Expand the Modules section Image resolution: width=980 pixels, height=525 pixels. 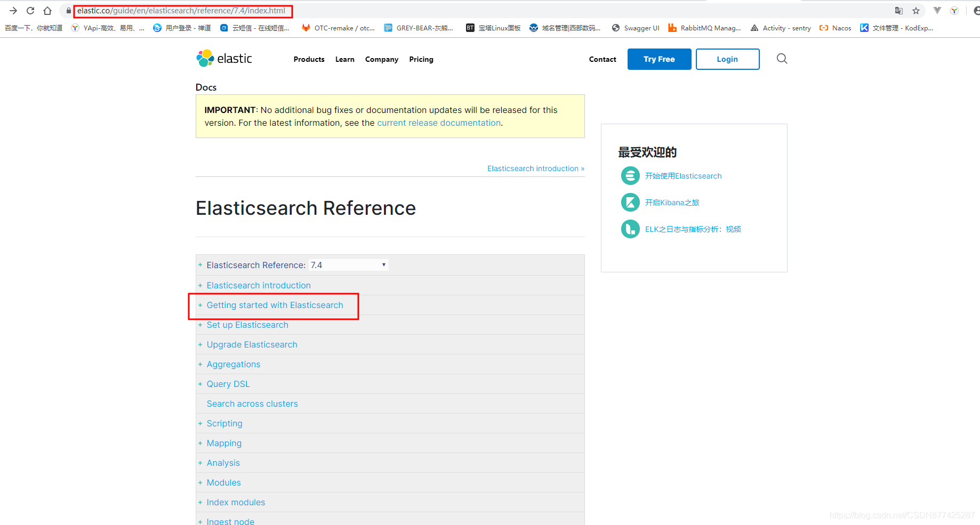click(200, 482)
